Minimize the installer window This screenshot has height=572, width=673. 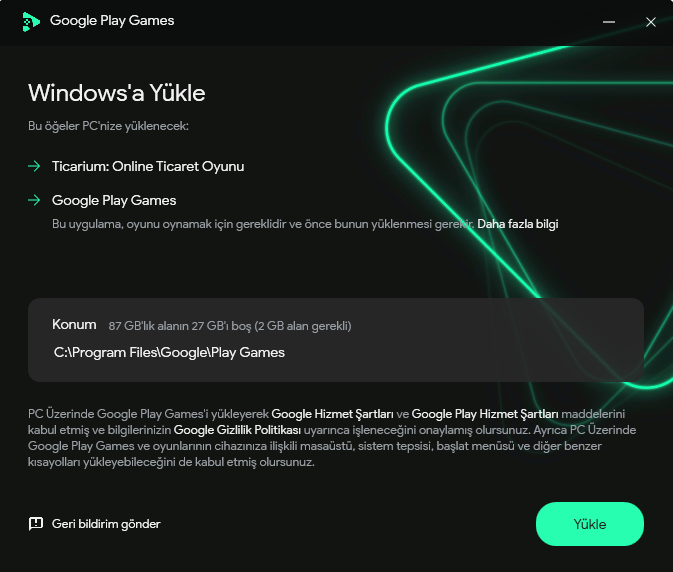[609, 22]
